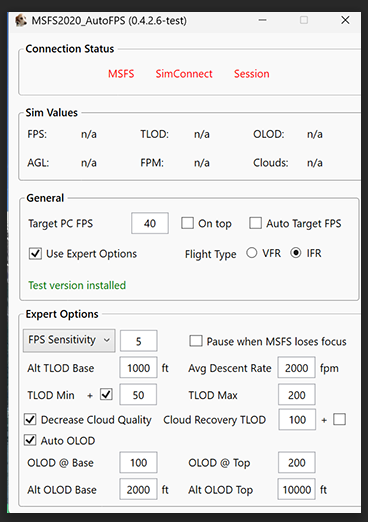The height and width of the screenshot is (522, 368).
Task: Edit the Alt TLOD Base field
Action: tap(138, 367)
